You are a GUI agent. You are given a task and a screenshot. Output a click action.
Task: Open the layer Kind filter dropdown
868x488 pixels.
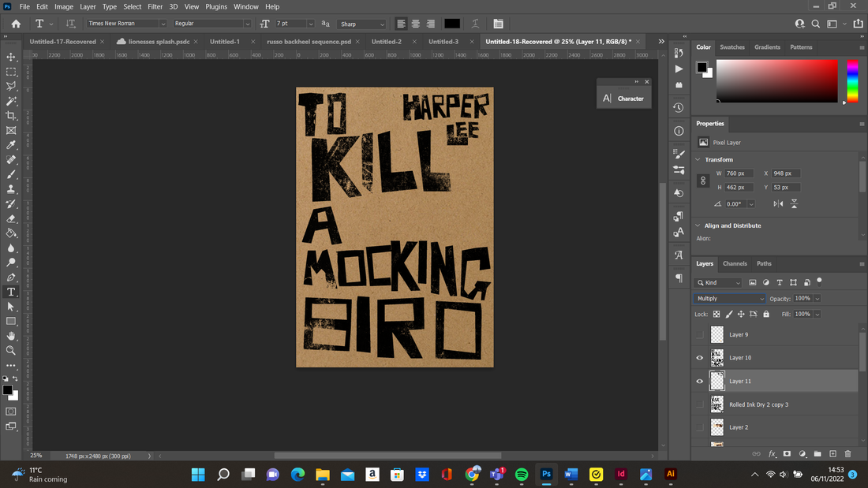(x=719, y=283)
